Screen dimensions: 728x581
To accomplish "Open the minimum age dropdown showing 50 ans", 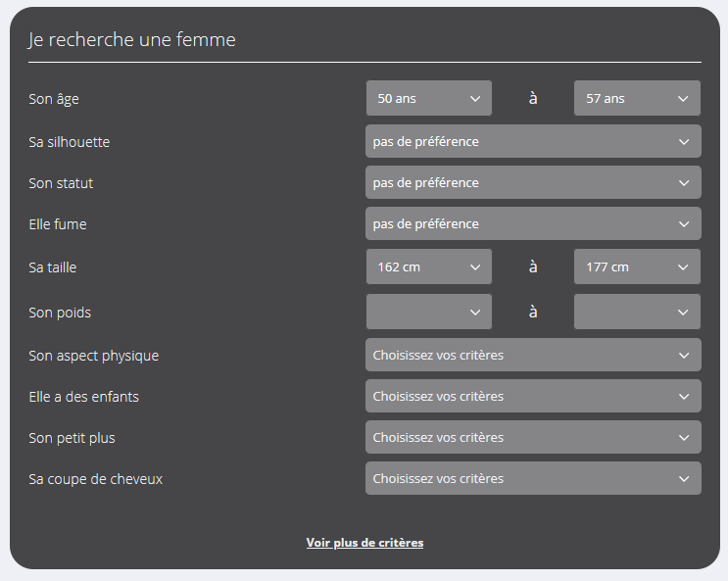I will (x=428, y=99).
